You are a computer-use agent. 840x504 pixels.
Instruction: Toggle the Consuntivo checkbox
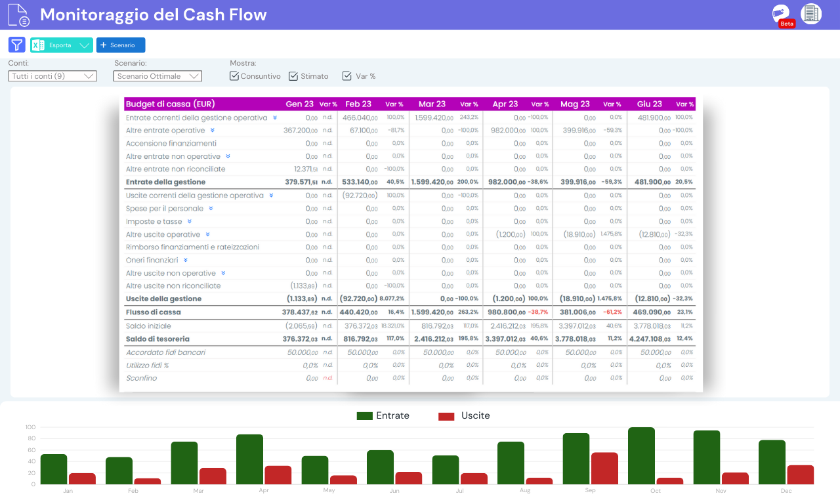pyautogui.click(x=234, y=76)
